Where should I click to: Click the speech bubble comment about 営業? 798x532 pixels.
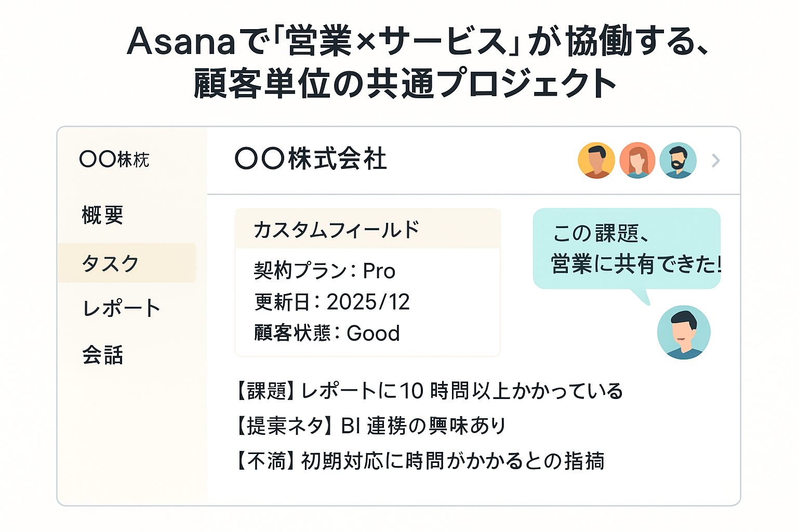tap(627, 249)
